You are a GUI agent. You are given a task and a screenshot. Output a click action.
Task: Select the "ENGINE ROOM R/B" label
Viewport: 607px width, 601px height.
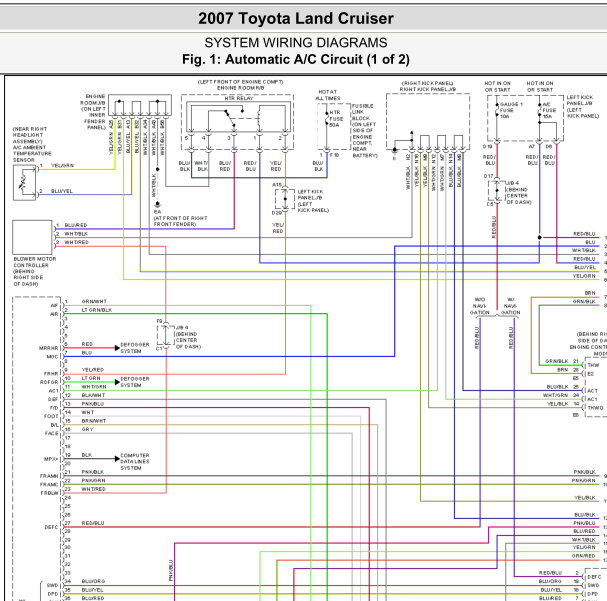[240, 88]
